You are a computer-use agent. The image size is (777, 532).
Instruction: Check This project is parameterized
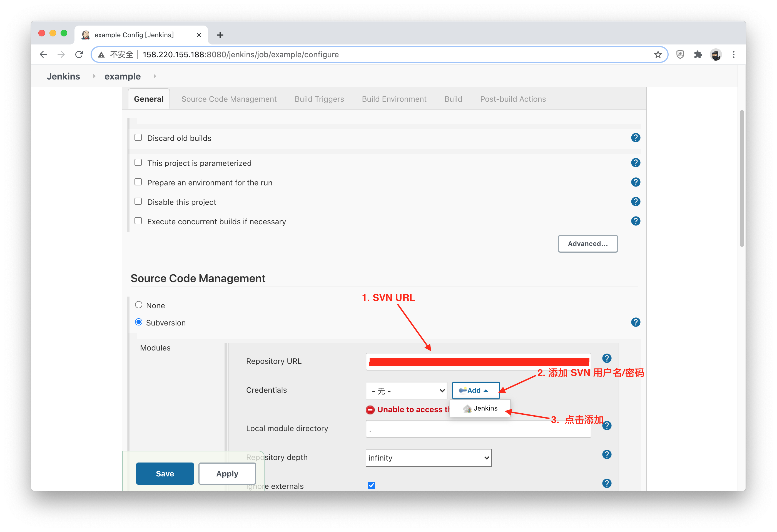[x=138, y=163]
